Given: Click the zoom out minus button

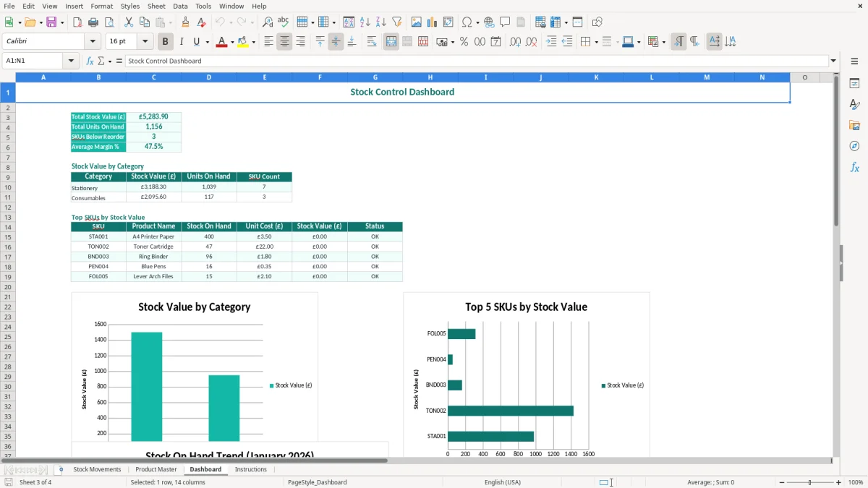Looking at the screenshot, I should (x=782, y=482).
